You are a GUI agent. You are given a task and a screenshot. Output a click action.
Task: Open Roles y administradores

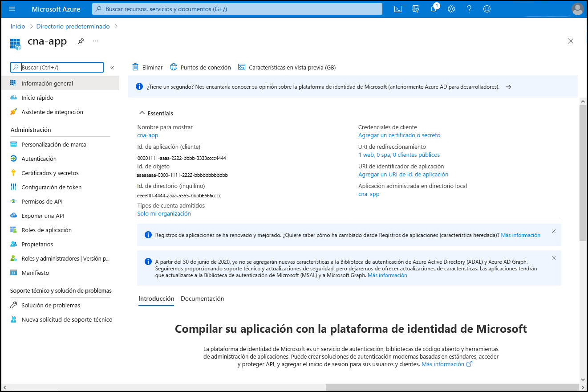[x=60, y=258]
